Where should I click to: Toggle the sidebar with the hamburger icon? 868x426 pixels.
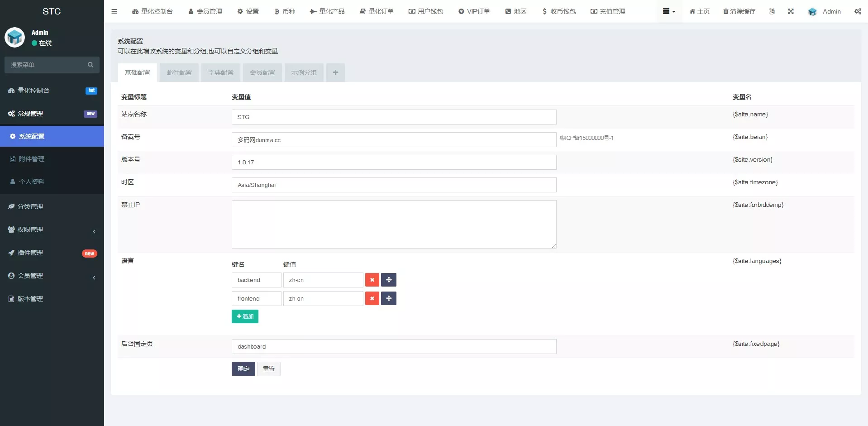click(114, 11)
